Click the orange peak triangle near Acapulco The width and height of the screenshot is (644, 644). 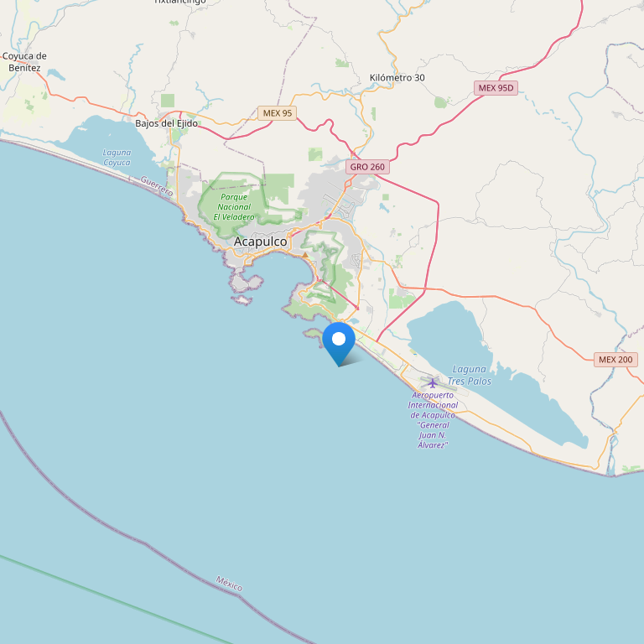305,255
